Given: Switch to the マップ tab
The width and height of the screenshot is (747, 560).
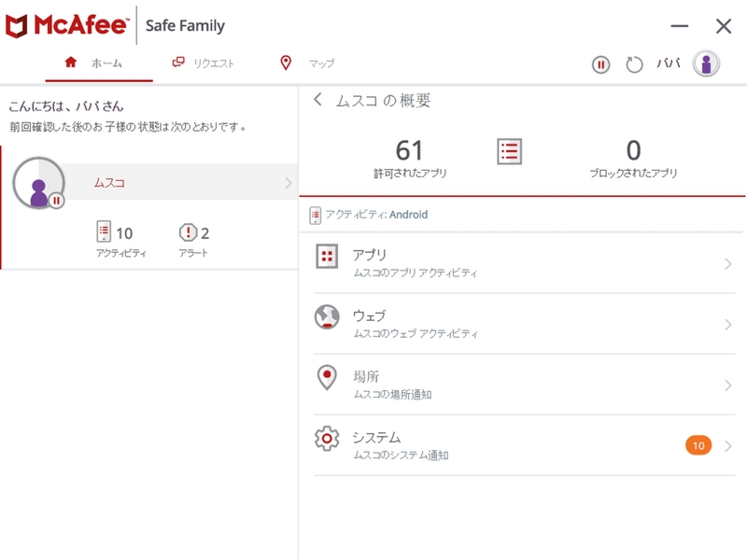Looking at the screenshot, I should [307, 63].
